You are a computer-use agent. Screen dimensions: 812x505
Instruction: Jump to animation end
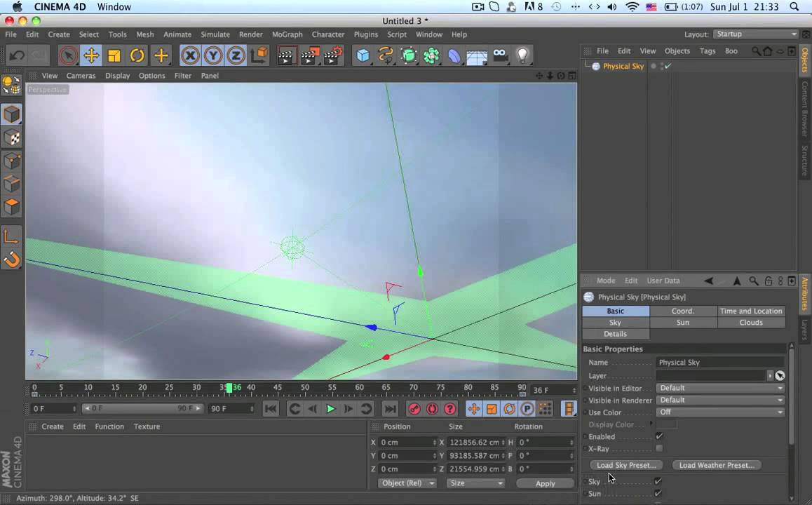390,409
